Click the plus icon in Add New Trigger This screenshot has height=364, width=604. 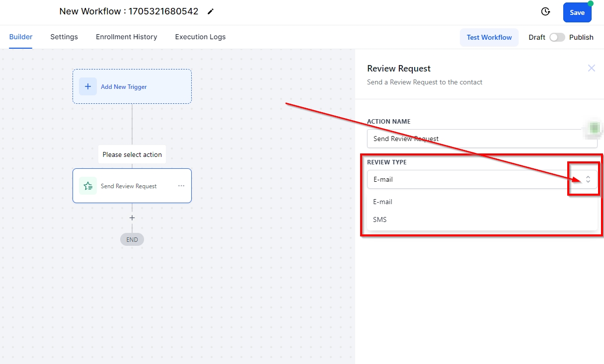click(x=88, y=86)
